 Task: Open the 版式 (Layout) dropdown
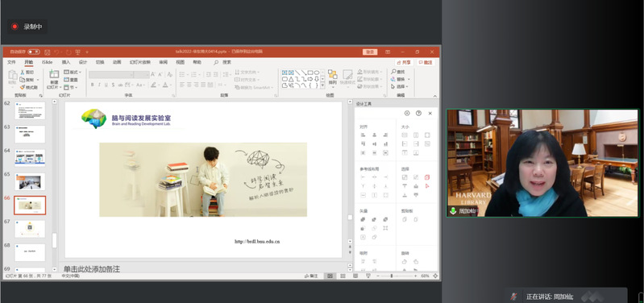[x=73, y=73]
